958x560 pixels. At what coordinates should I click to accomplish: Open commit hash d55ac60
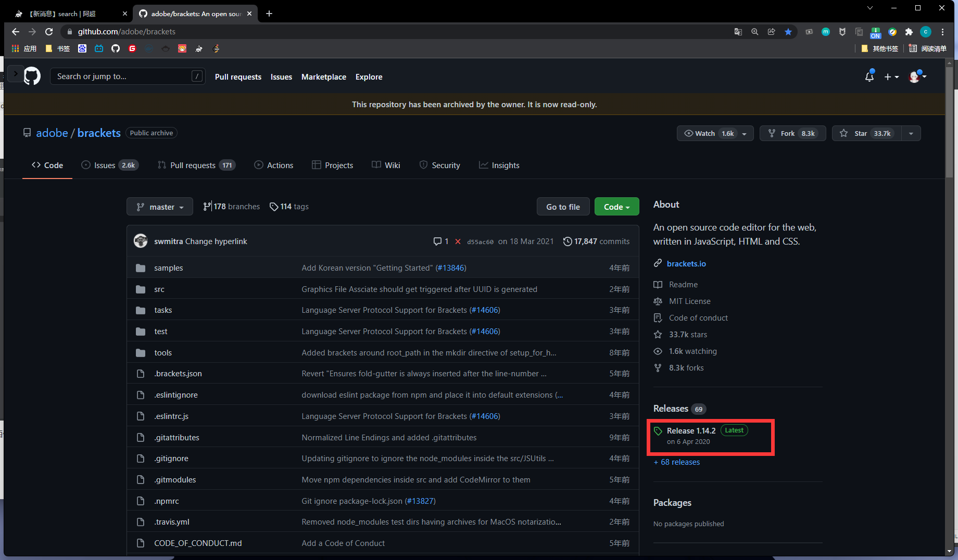coord(480,242)
